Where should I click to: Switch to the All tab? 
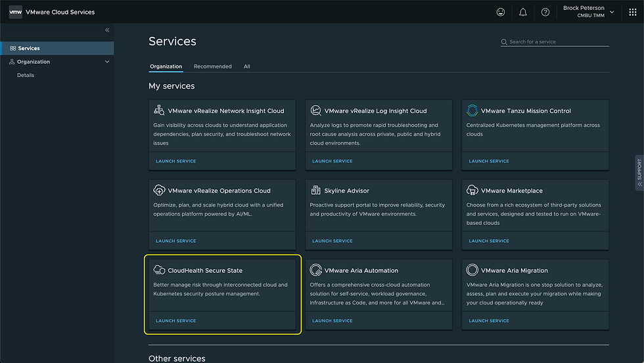coord(247,66)
